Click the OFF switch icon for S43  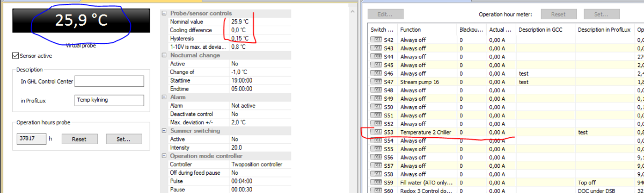click(x=376, y=48)
